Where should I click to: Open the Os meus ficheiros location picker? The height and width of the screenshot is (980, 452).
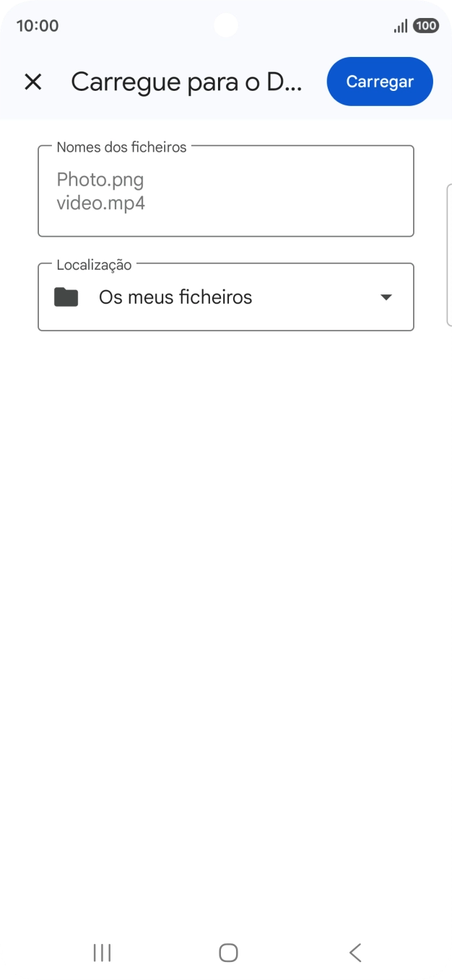pyautogui.click(x=175, y=297)
